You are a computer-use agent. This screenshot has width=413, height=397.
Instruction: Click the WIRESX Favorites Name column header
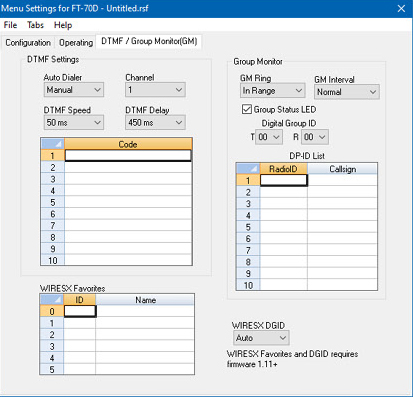(145, 300)
